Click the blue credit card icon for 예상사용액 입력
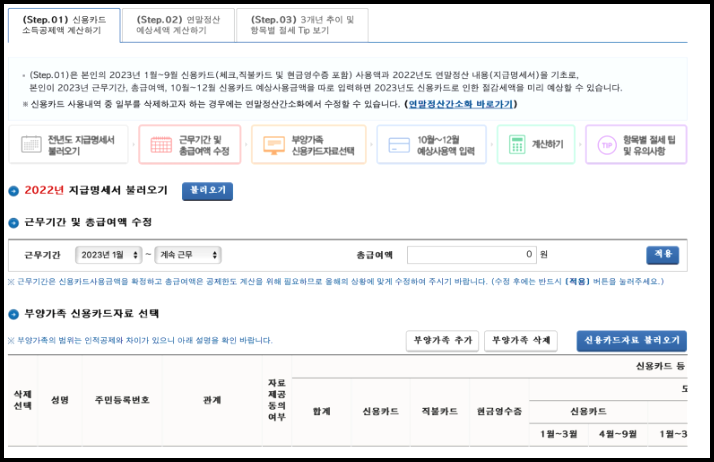 399,145
